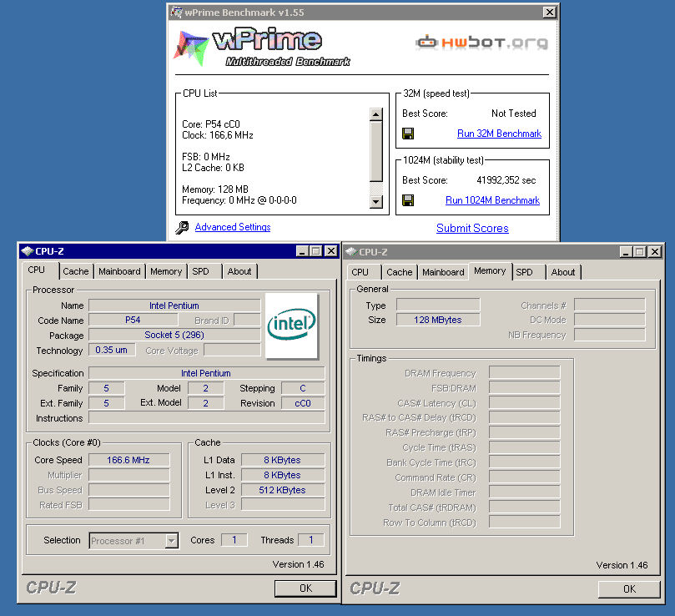The width and height of the screenshot is (675, 616).
Task: Click the Technology value '0.35 um'
Action: click(112, 350)
